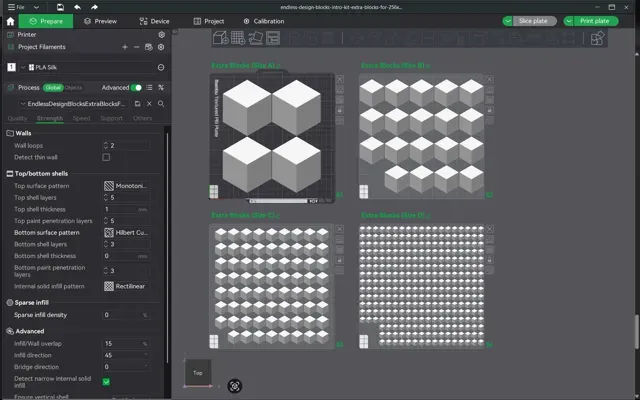Image resolution: width=640 pixels, height=400 pixels.
Task: Open Top surface pattern dropdown
Action: [x=126, y=186]
